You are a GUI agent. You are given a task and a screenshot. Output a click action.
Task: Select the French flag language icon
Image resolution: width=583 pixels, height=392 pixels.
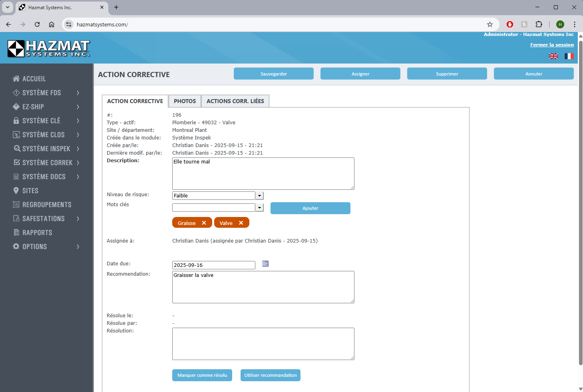[569, 56]
